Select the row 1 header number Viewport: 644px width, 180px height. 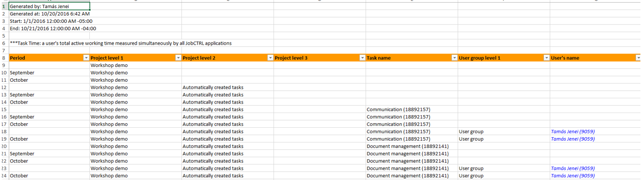(4, 6)
